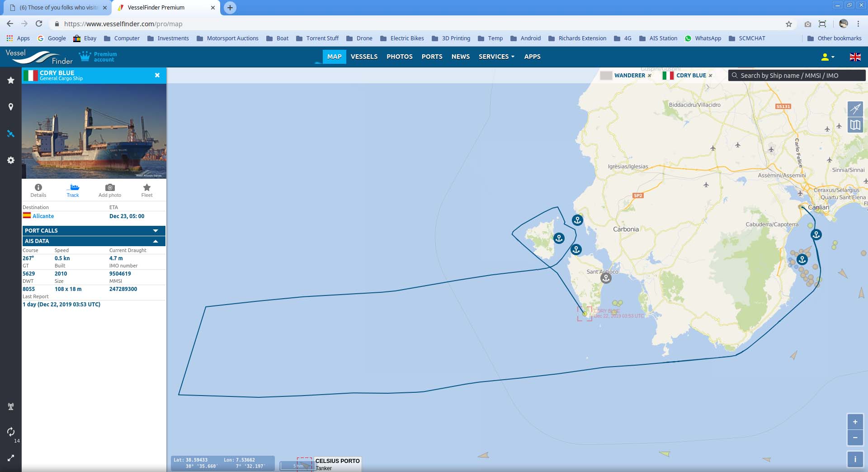
Task: Click the map info button
Action: point(855,459)
